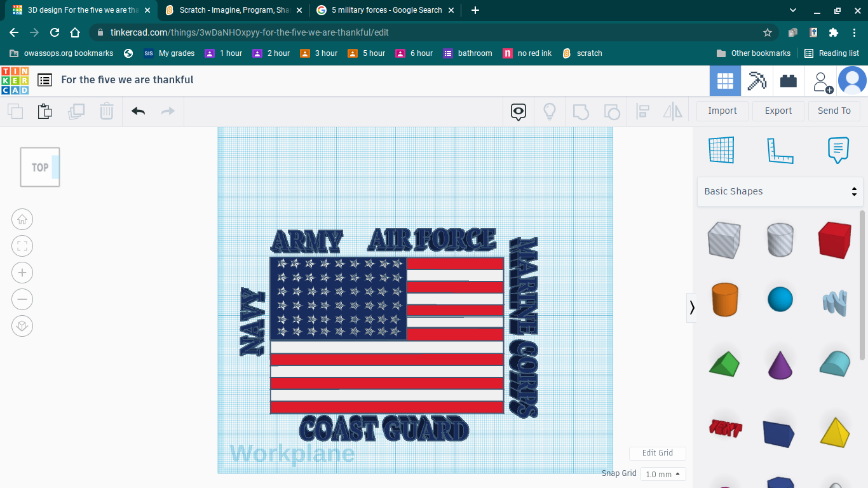Pick the striped Box hole shape
Screen dimensions: 868x488
(x=724, y=240)
